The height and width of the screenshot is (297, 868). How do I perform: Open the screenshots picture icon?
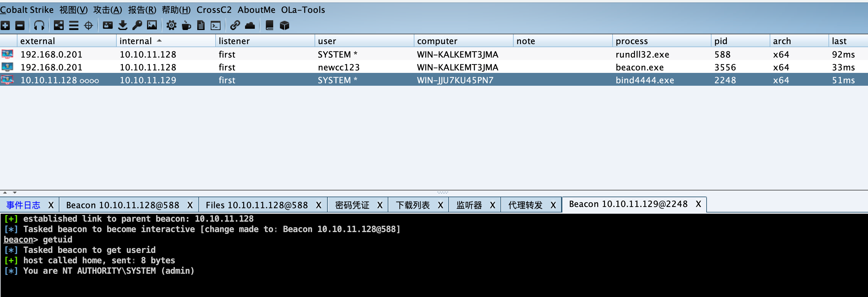[152, 25]
